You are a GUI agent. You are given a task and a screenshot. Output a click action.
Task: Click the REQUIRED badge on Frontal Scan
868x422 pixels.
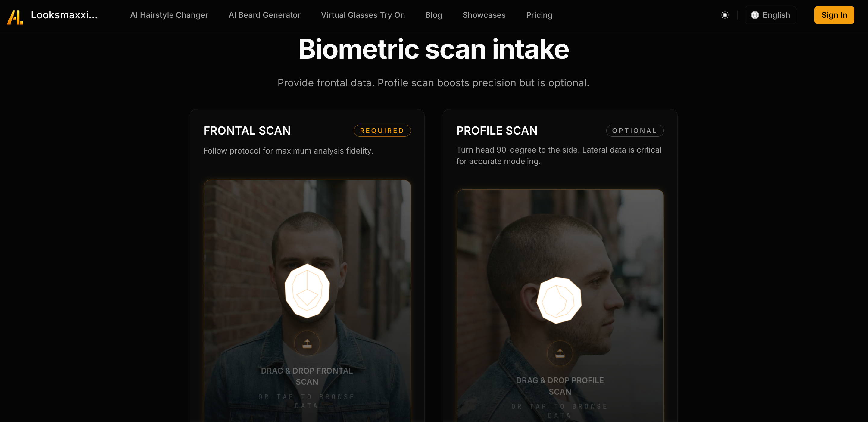382,131
